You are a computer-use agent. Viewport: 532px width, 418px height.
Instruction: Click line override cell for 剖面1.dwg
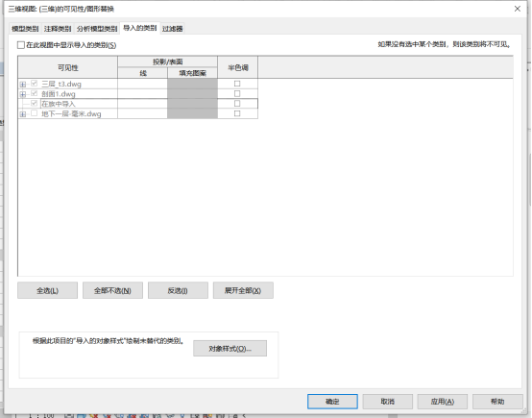[x=142, y=94]
